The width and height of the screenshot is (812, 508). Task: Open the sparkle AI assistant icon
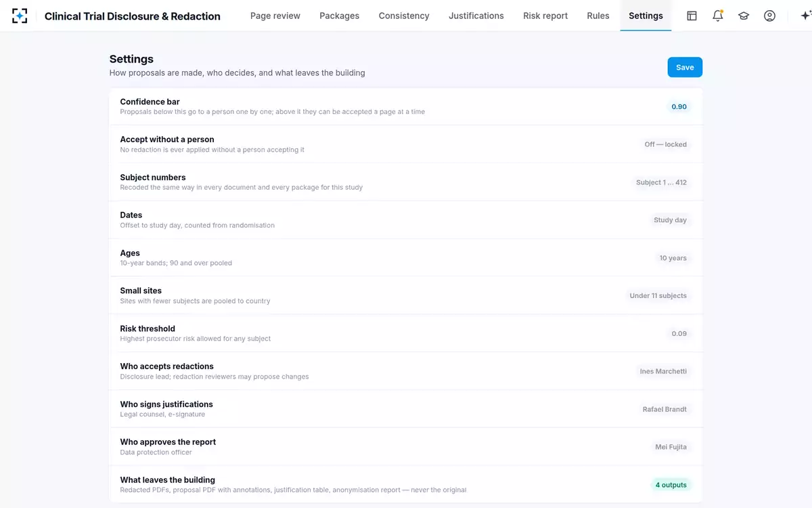pos(805,16)
